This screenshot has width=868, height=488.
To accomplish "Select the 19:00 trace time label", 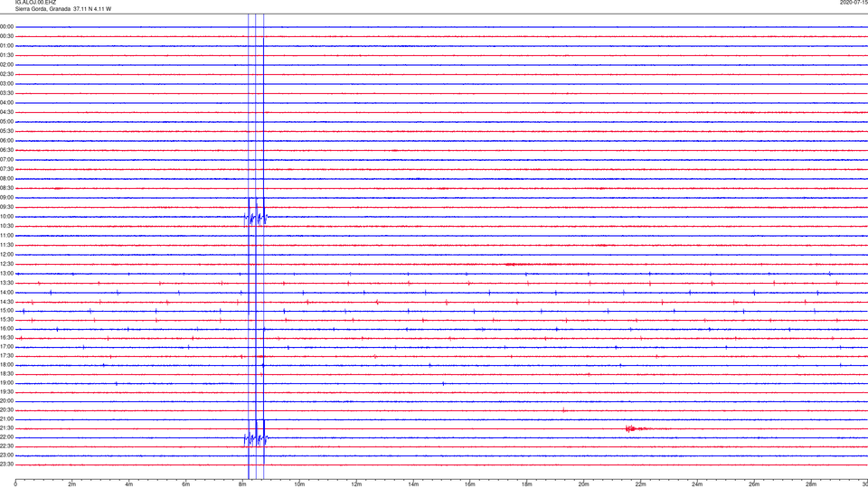I will [7, 383].
